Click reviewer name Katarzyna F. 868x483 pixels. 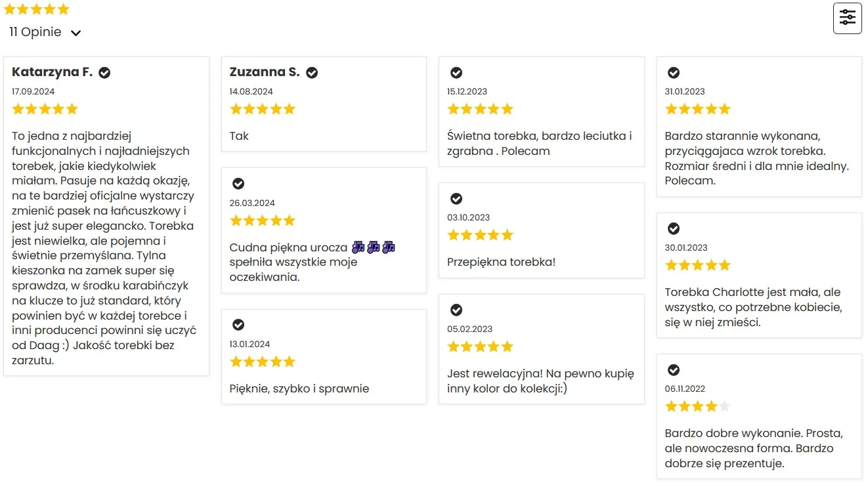click(52, 72)
